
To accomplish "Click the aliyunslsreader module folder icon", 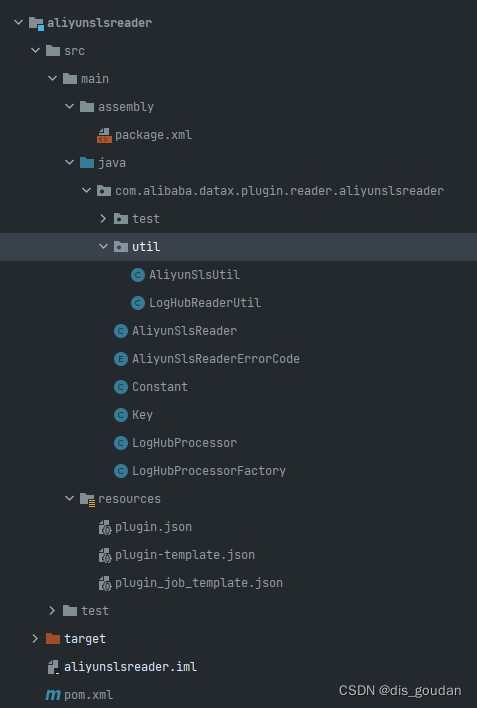I will [37, 23].
